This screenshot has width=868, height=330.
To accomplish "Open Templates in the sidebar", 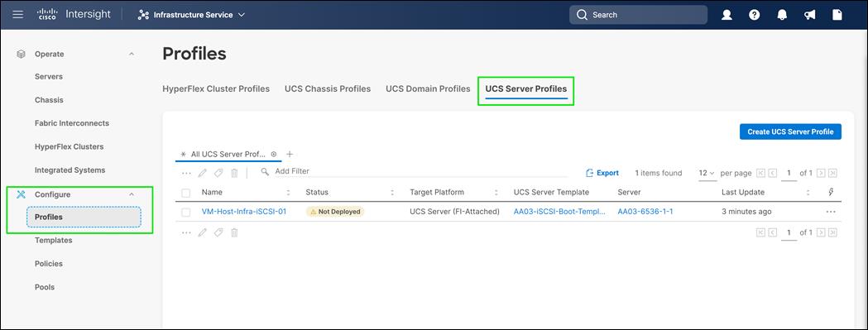I will click(53, 241).
